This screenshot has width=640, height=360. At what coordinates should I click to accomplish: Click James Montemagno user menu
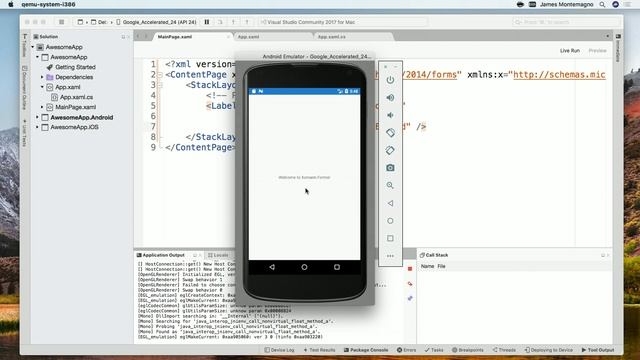tap(567, 4)
